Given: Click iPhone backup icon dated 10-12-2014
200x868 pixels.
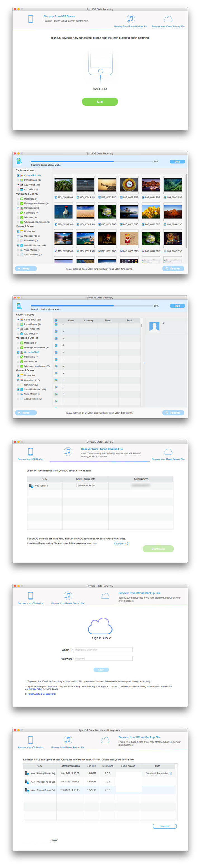Looking at the screenshot, I should pos(27,773).
